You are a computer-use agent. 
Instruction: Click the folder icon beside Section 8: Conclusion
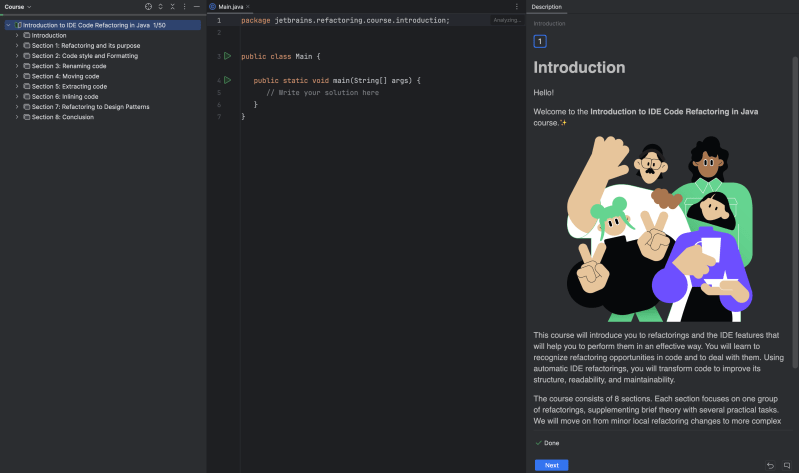pyautogui.click(x=26, y=117)
